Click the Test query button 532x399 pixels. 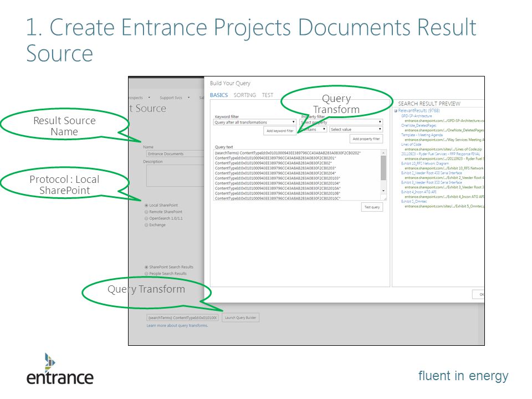[372, 207]
